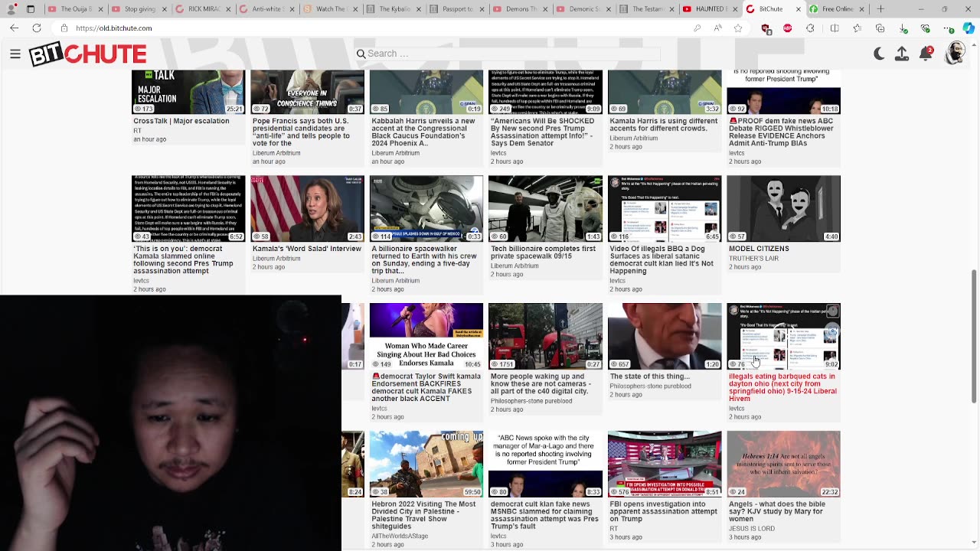Play the Woman Who Made Career thumbnail

(x=426, y=336)
